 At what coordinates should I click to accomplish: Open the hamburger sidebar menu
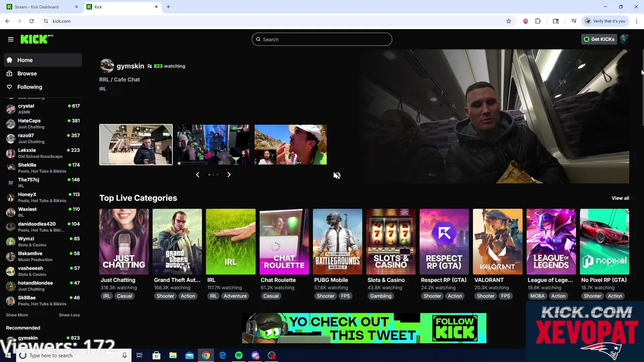(11, 39)
